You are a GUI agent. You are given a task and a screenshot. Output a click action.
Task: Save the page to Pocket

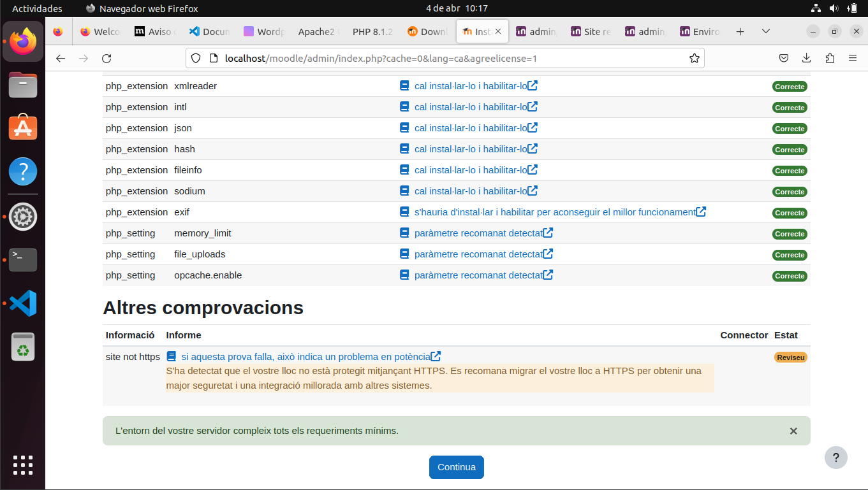pyautogui.click(x=784, y=57)
